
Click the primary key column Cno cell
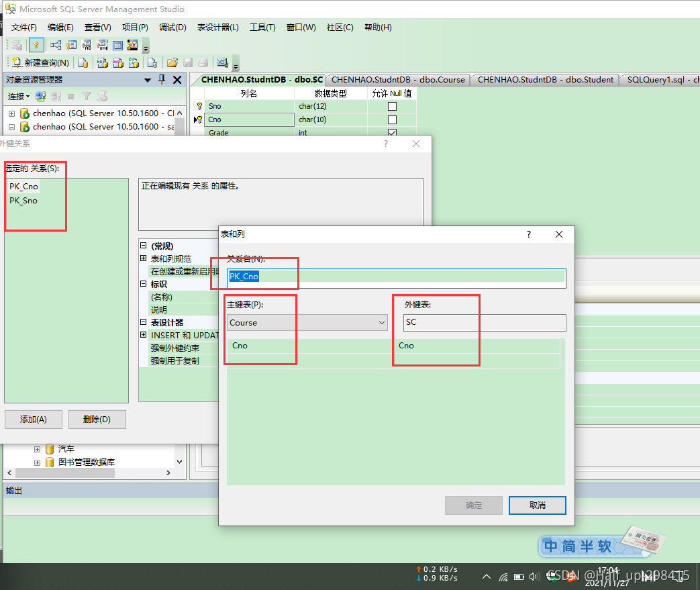tap(310, 346)
